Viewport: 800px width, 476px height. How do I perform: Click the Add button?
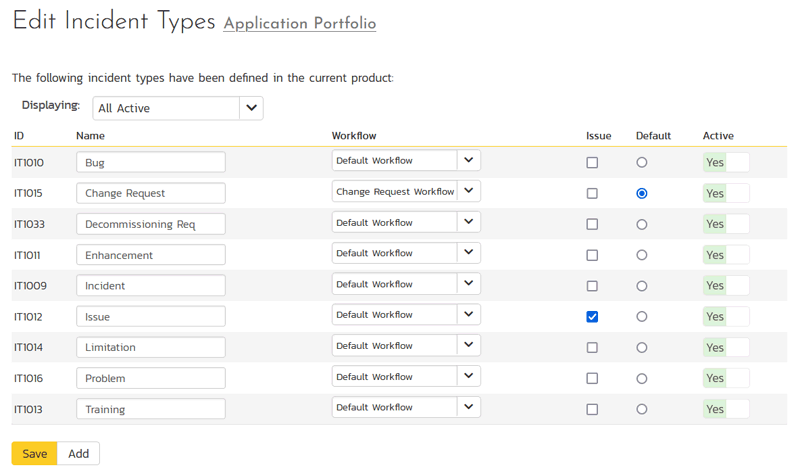click(78, 454)
